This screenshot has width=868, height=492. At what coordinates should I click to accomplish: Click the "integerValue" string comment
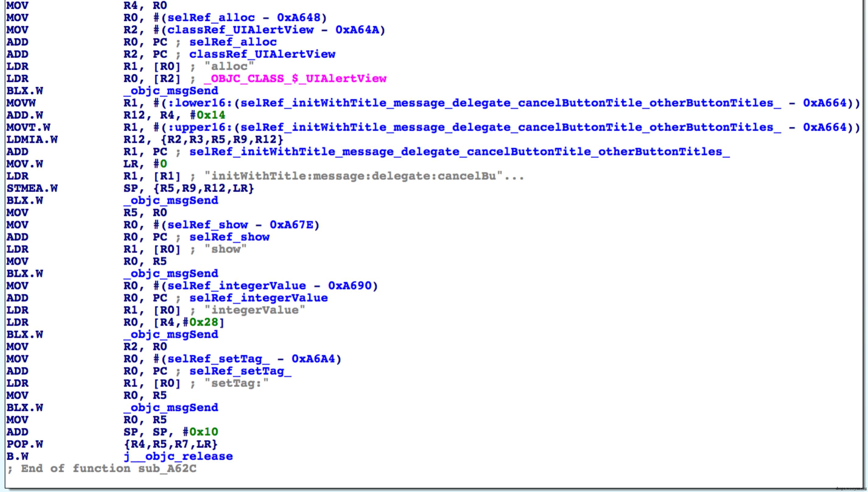pyautogui.click(x=255, y=310)
